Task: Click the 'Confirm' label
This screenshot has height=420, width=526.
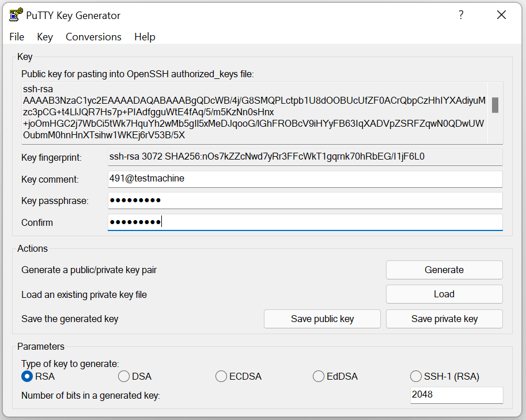Action: tap(37, 223)
